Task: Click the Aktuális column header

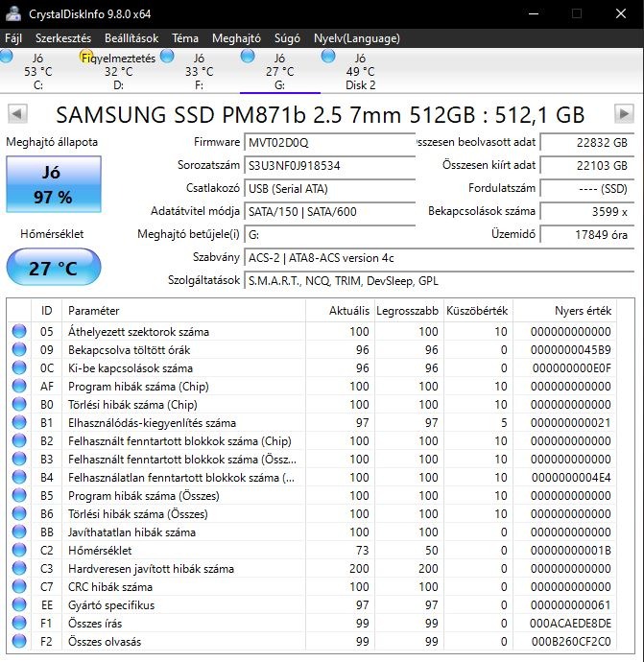Action: tap(340, 311)
